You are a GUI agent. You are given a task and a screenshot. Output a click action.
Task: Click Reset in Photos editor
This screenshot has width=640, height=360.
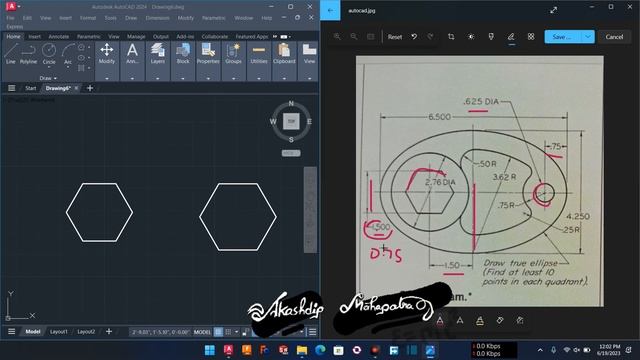point(395,37)
